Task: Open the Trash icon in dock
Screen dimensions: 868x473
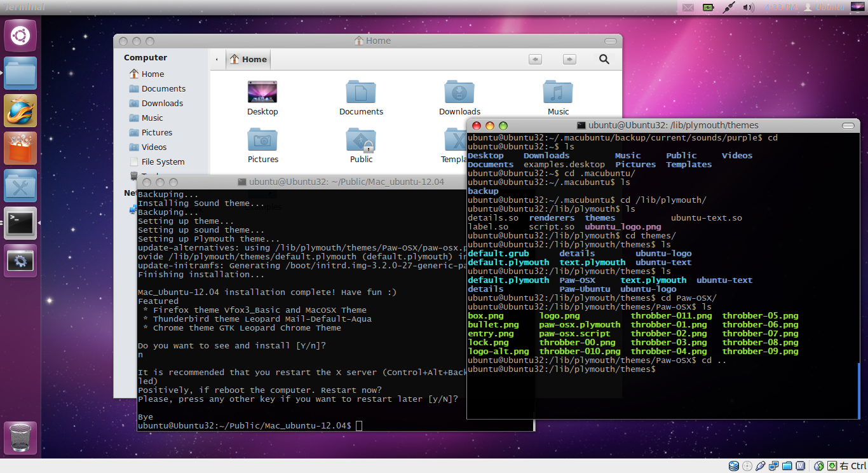Action: click(x=20, y=437)
